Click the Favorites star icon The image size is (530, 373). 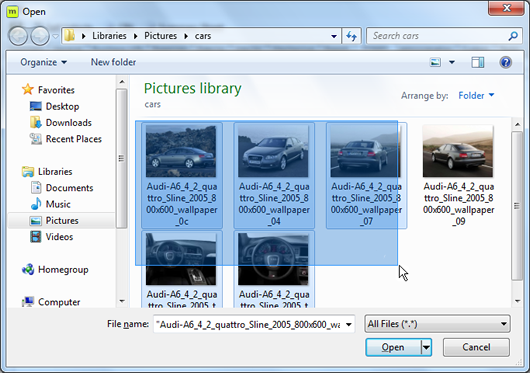tap(28, 90)
